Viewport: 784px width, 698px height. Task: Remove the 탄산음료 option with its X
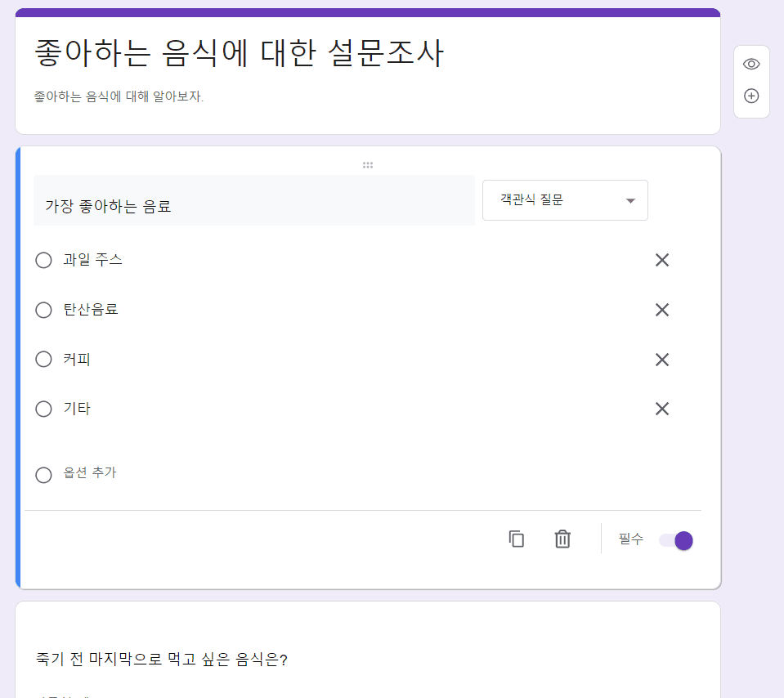pyautogui.click(x=661, y=310)
